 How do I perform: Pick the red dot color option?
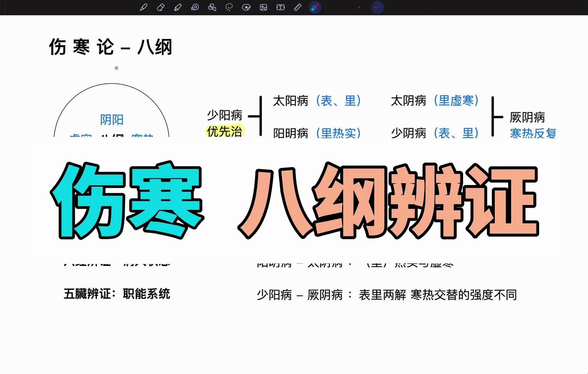click(359, 7)
